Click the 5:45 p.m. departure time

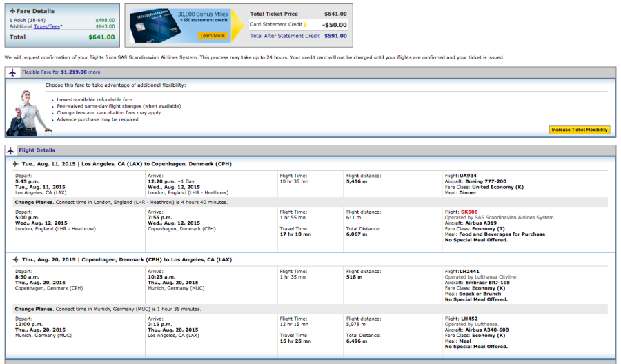pos(27,181)
